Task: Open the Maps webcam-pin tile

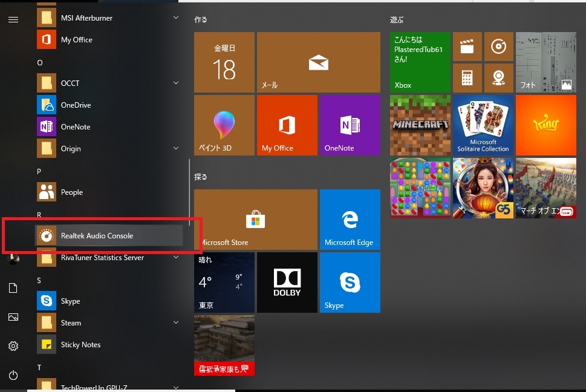Action: (x=498, y=78)
